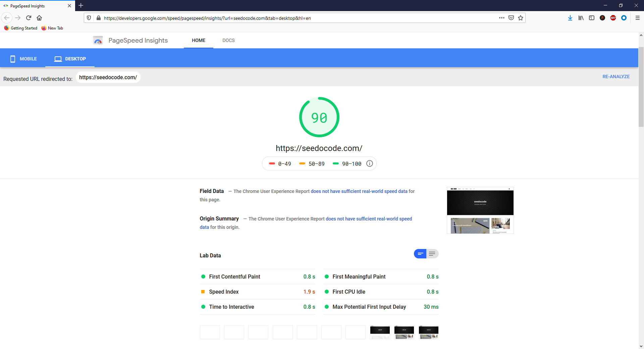Viewport: 644px width, 349px height.
Task: Close the PageSpeed Insights tab
Action: point(69,6)
